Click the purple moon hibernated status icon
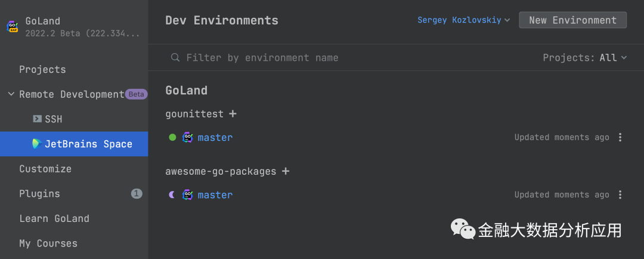Viewport: 644px width, 259px height. click(x=172, y=195)
